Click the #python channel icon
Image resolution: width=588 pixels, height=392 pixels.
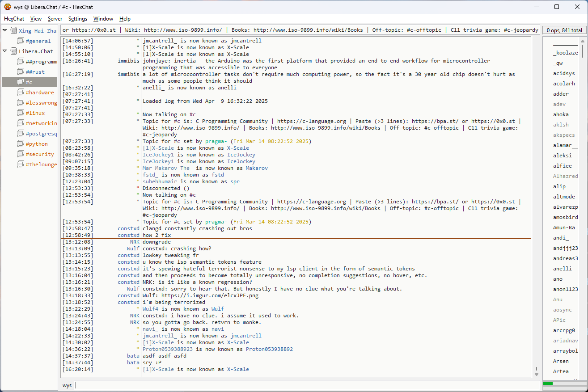click(x=21, y=143)
